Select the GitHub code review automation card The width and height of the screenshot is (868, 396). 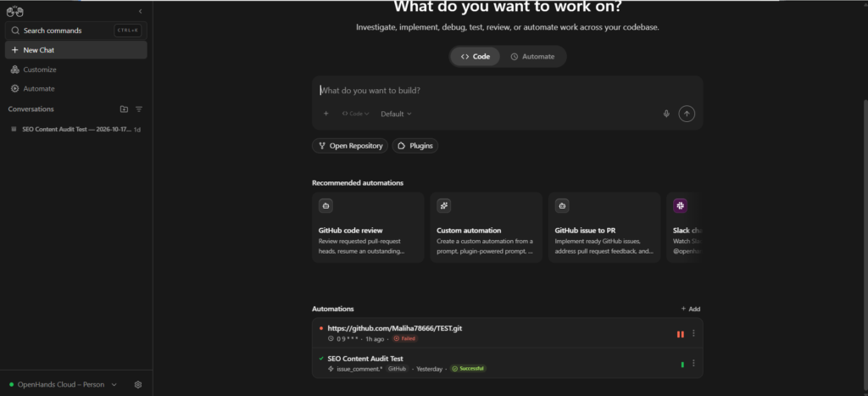[368, 227]
